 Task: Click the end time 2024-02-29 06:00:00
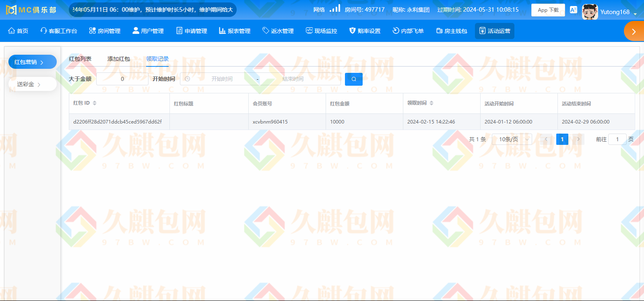pyautogui.click(x=586, y=122)
